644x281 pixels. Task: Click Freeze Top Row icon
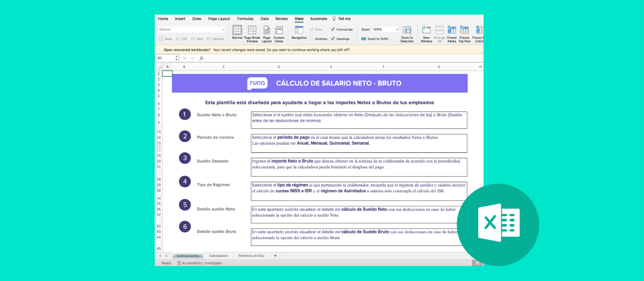(464, 30)
